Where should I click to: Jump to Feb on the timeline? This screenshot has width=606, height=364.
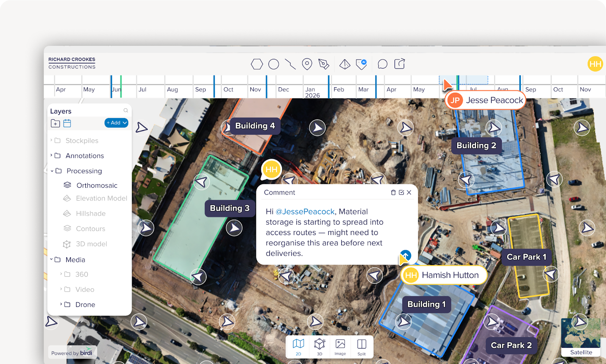pos(339,90)
